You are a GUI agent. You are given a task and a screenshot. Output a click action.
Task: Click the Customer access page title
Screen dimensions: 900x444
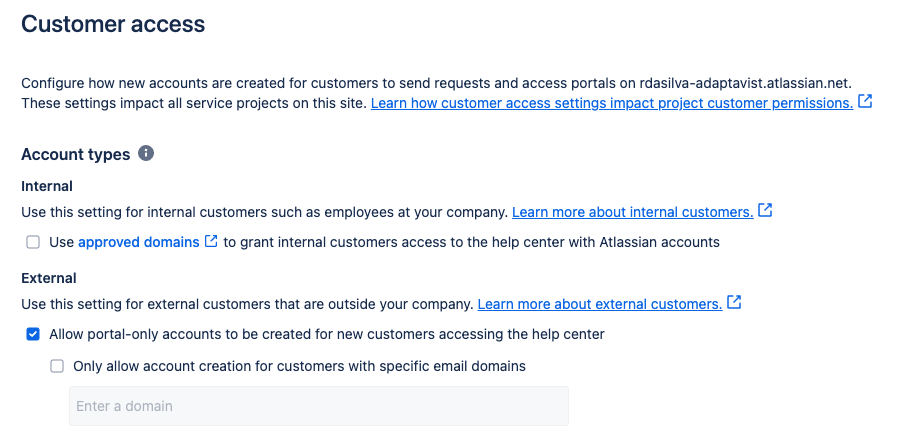pyautogui.click(x=113, y=24)
